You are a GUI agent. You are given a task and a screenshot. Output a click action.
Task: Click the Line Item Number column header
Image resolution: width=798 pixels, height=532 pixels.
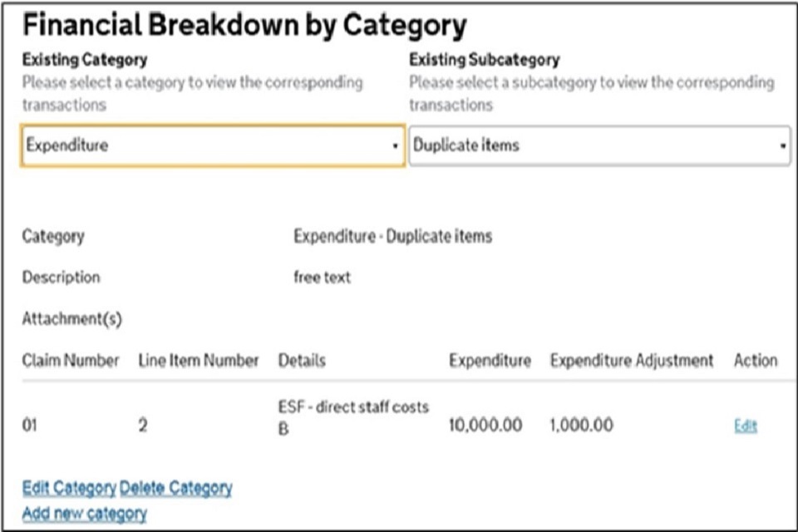tap(199, 361)
